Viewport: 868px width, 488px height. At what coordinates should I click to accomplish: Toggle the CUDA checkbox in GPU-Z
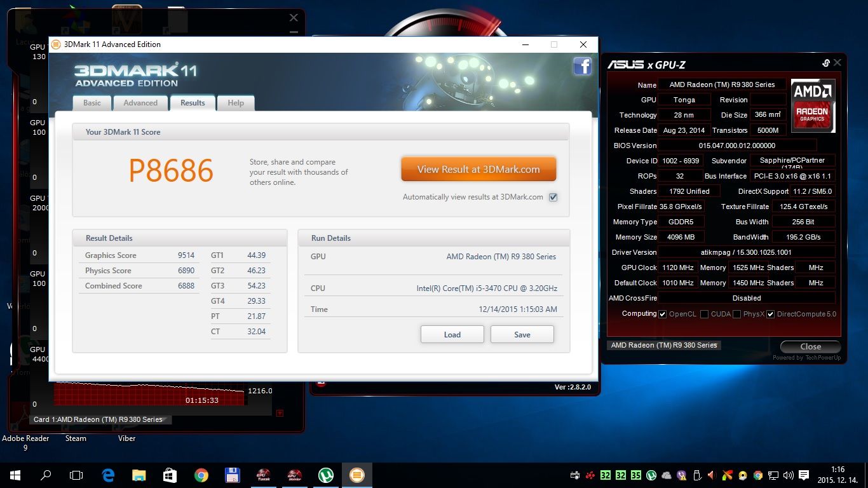click(705, 314)
